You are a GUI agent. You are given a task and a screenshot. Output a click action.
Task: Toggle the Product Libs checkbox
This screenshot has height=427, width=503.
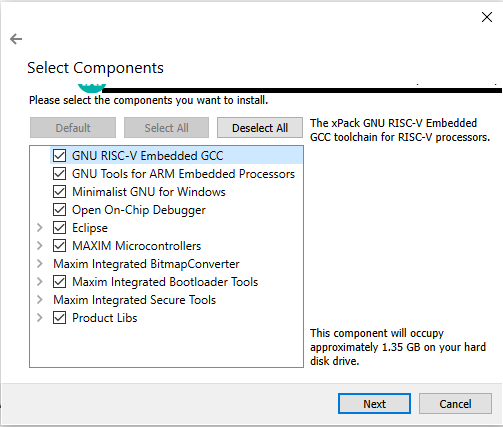click(x=59, y=318)
